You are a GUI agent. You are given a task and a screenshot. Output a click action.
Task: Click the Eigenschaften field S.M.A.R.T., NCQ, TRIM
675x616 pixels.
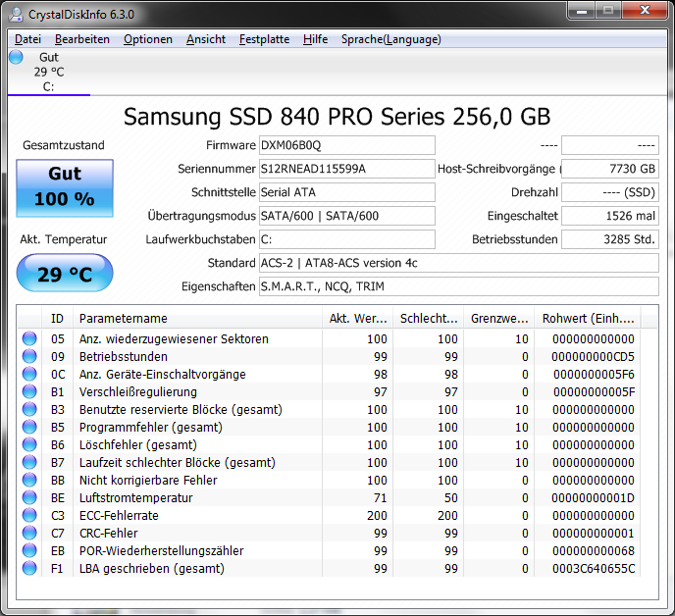(459, 286)
